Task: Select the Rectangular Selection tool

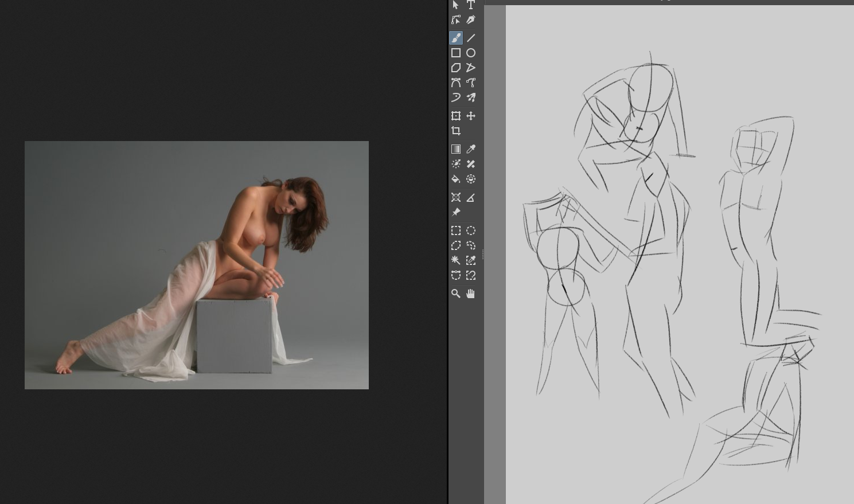Action: (x=456, y=230)
